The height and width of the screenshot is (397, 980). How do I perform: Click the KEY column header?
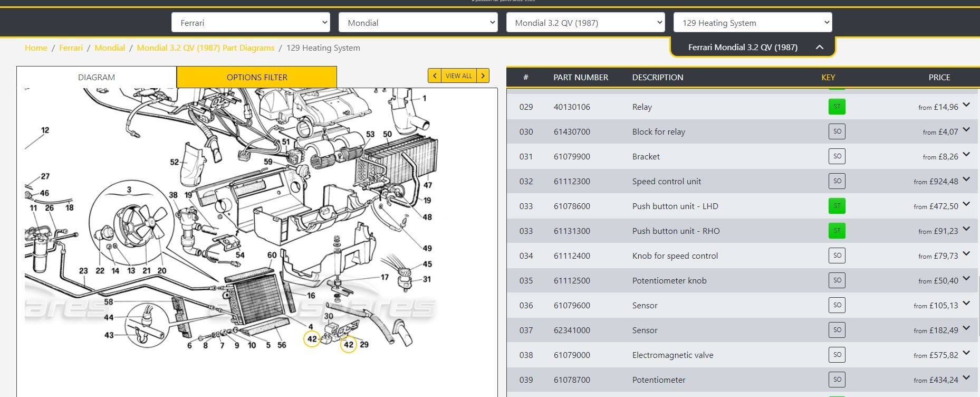click(828, 77)
